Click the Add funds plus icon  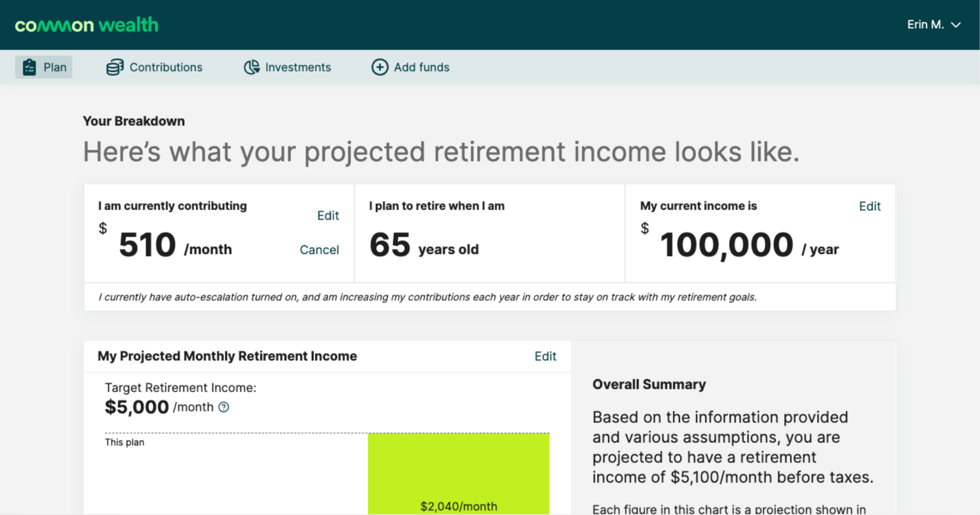click(x=380, y=66)
